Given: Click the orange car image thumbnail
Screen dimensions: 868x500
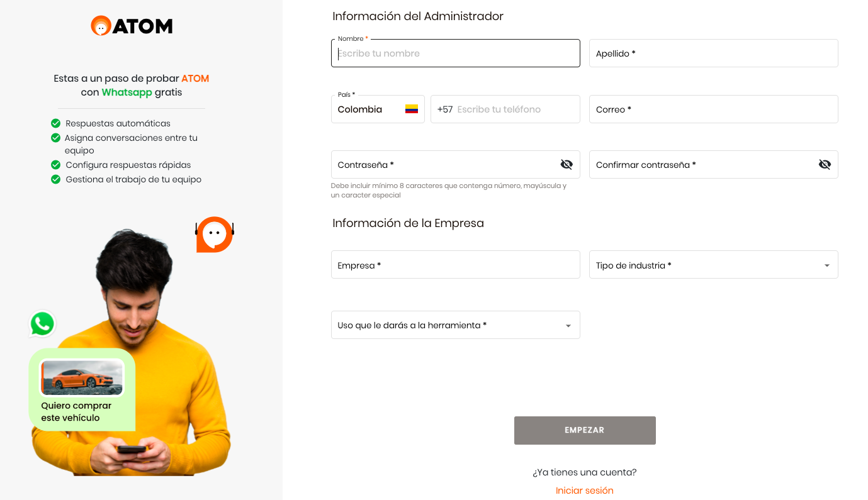Looking at the screenshot, I should [82, 377].
